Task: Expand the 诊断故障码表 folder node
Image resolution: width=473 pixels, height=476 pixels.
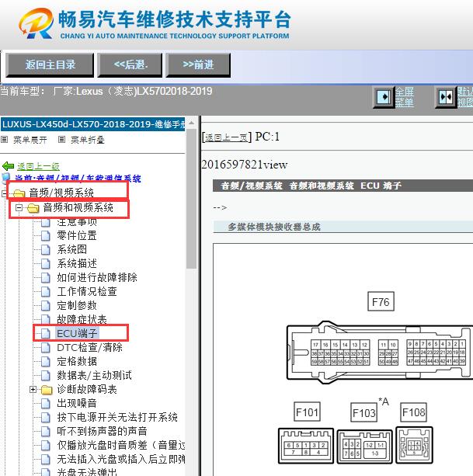Action: click(x=33, y=390)
